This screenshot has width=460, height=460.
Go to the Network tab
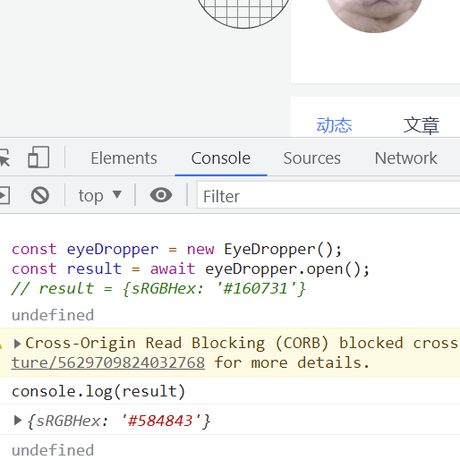pyautogui.click(x=406, y=158)
